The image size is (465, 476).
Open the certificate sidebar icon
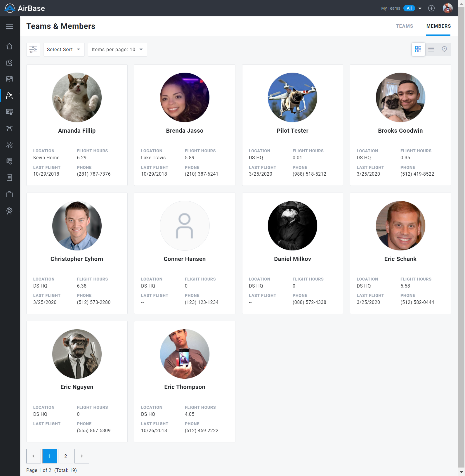coord(9,112)
